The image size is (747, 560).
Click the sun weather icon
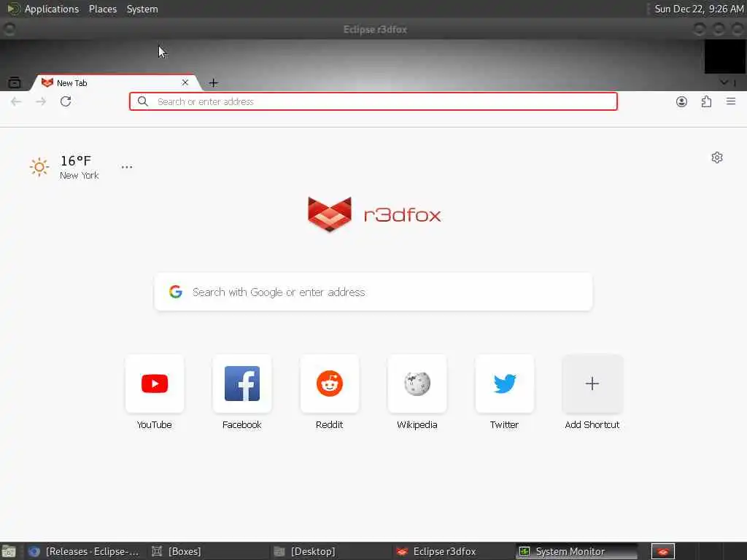click(x=39, y=167)
